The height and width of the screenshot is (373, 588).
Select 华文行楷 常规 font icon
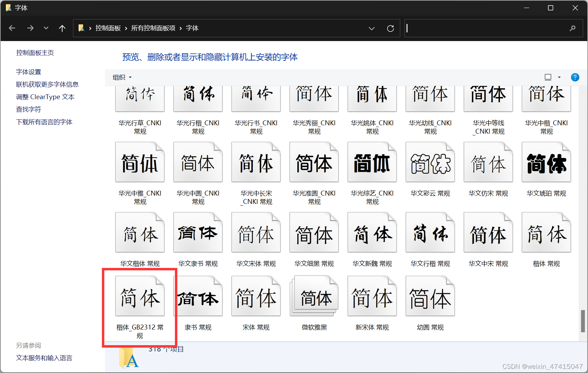tap(430, 232)
